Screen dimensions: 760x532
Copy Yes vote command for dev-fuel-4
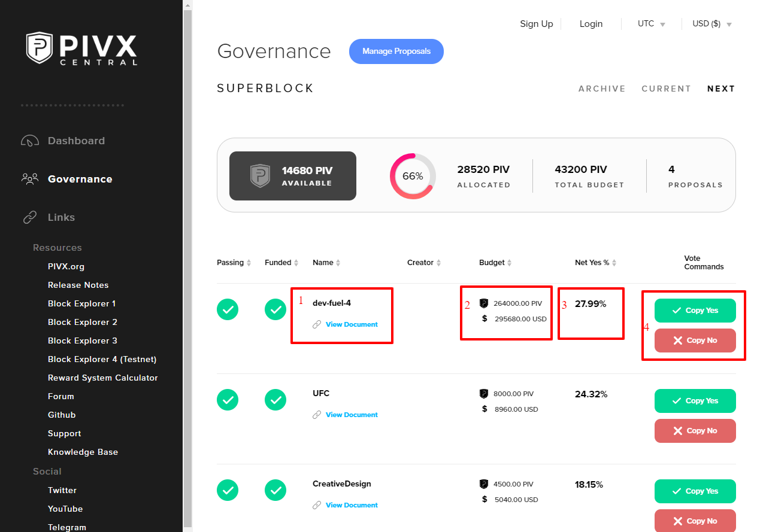(x=695, y=311)
